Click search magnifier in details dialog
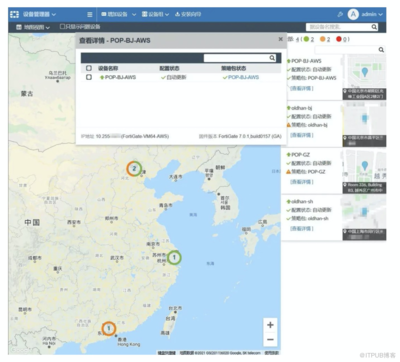The width and height of the screenshot is (400, 362). [272, 58]
